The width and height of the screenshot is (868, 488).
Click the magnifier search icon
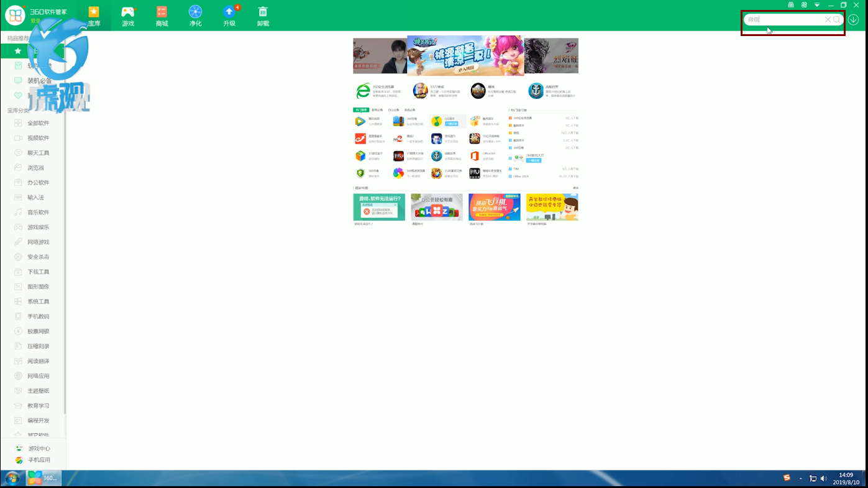[837, 20]
